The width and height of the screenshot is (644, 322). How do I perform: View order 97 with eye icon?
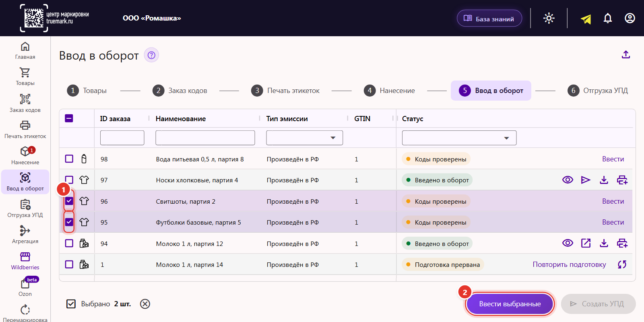[x=568, y=180]
